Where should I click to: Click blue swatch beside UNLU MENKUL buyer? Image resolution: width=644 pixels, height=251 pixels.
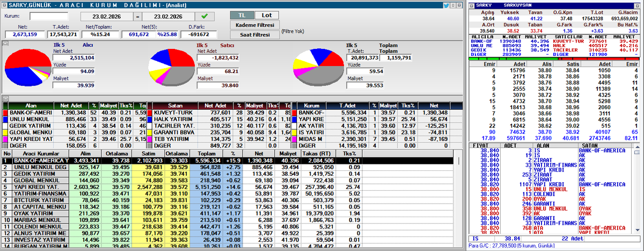click(x=6, y=119)
